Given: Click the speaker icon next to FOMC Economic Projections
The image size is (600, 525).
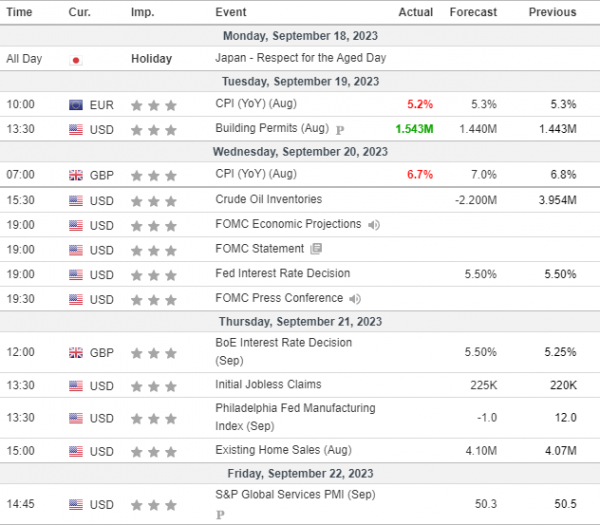Looking at the screenshot, I should [x=374, y=225].
